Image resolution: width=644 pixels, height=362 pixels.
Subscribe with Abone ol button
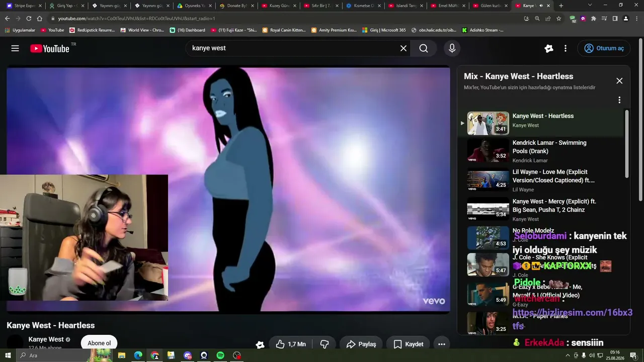click(x=99, y=343)
